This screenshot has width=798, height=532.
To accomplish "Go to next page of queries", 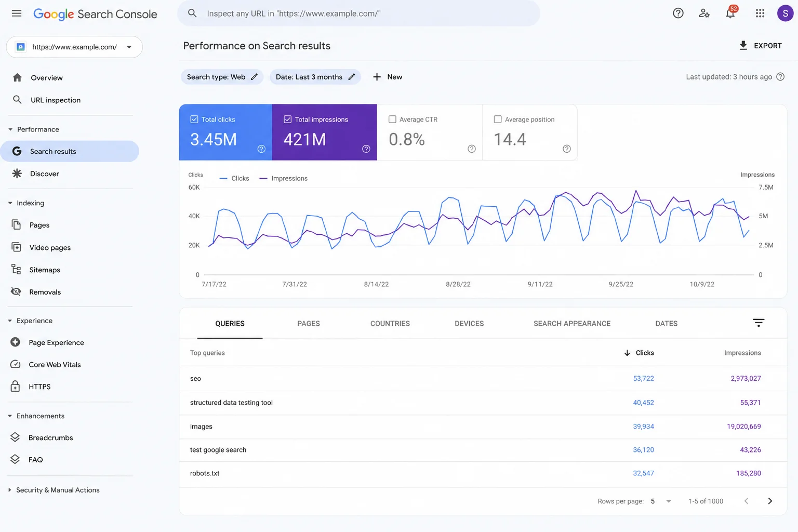I will click(770, 501).
